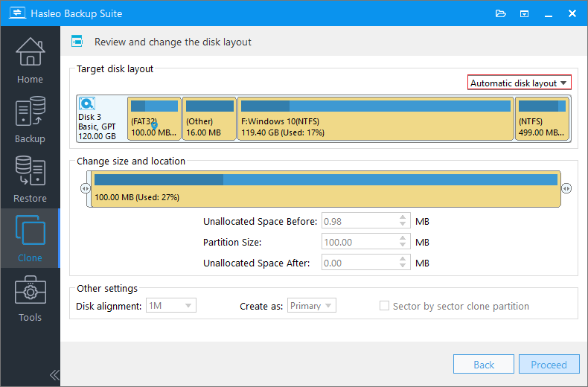Decrease Unallocated Space After with down arrow

tap(403, 266)
